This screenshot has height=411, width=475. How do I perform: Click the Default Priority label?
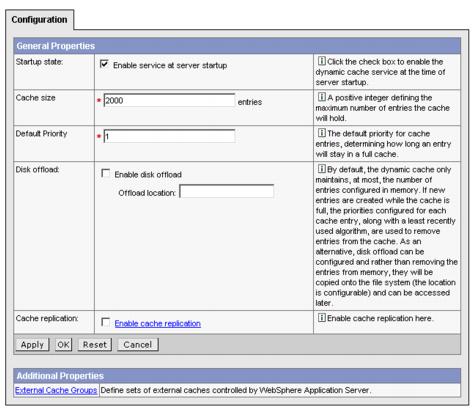[x=42, y=134]
